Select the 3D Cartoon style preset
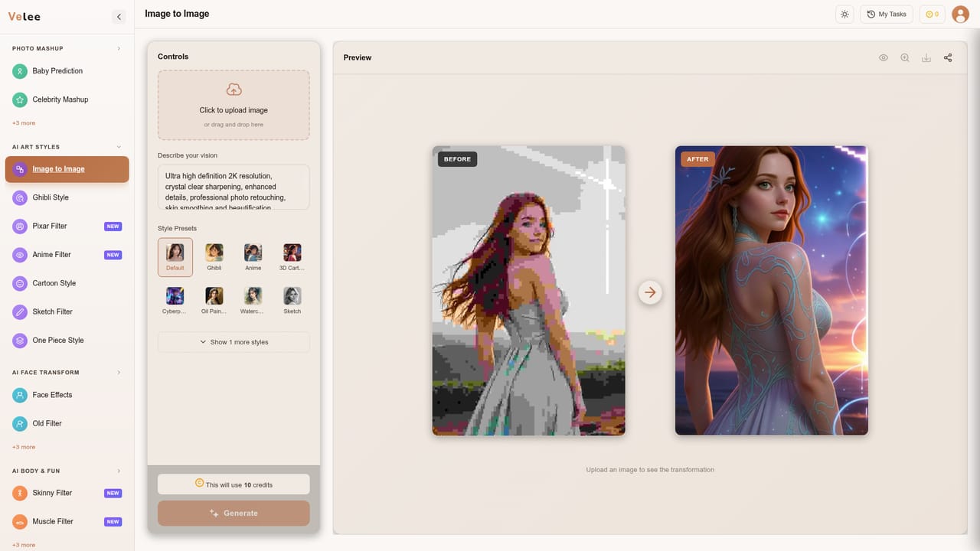The height and width of the screenshot is (551, 980). click(x=292, y=257)
